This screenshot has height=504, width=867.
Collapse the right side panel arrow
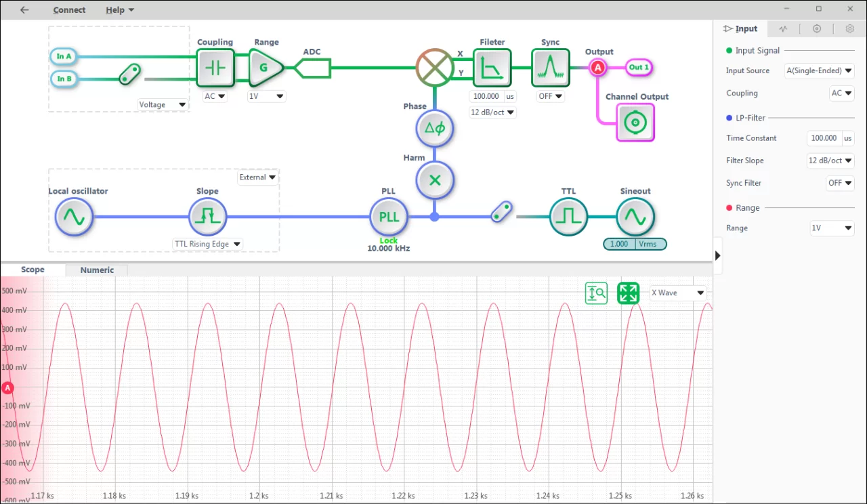coord(718,255)
